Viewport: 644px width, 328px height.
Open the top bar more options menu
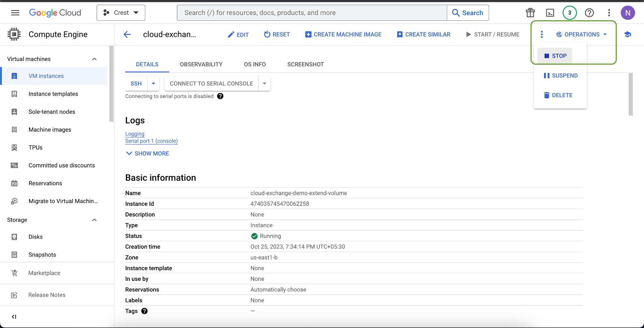609,13
